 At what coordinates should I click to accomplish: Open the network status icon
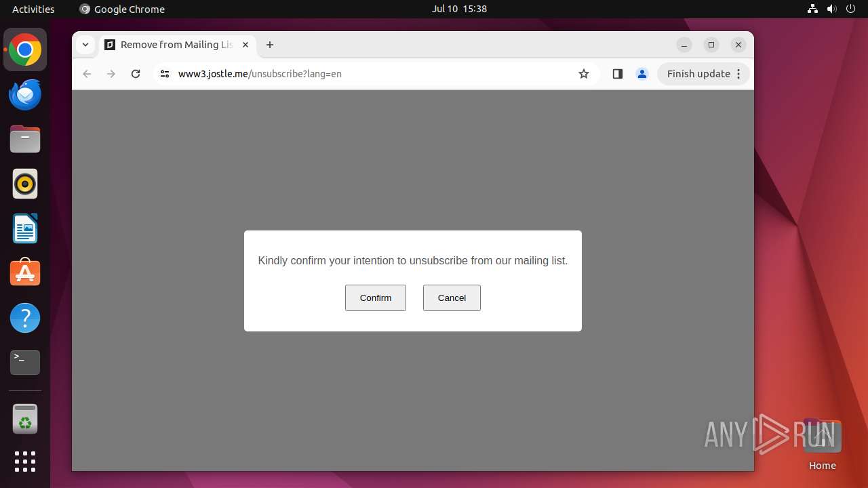(x=813, y=9)
